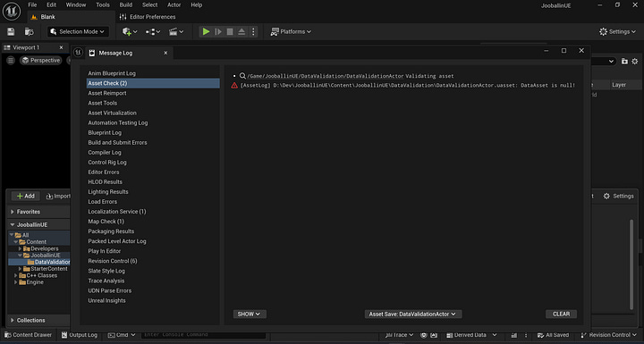Open the Revision Control status menu
Image resolution: width=644 pixels, height=344 pixels.
(x=609, y=335)
